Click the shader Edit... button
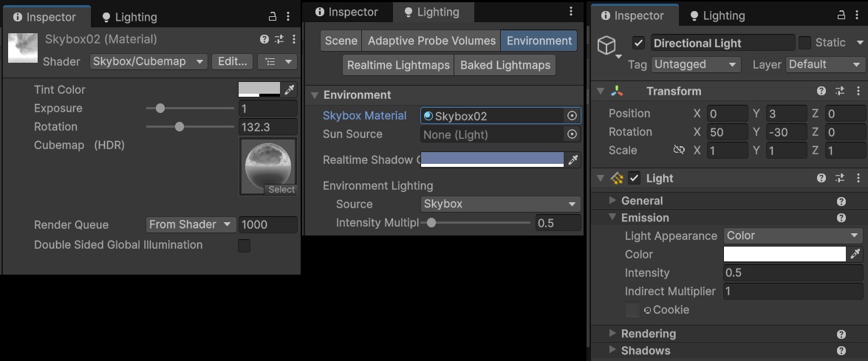 (x=232, y=61)
